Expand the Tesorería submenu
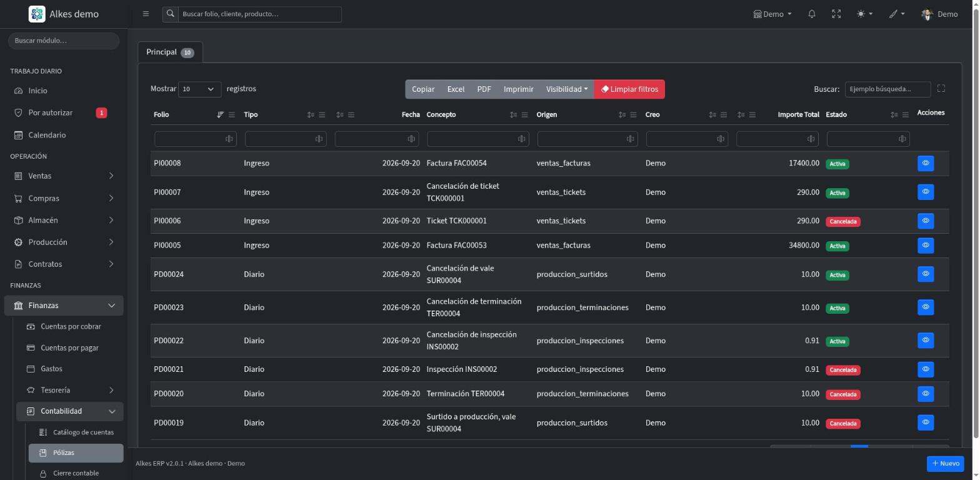The width and height of the screenshot is (980, 480). coord(70,390)
